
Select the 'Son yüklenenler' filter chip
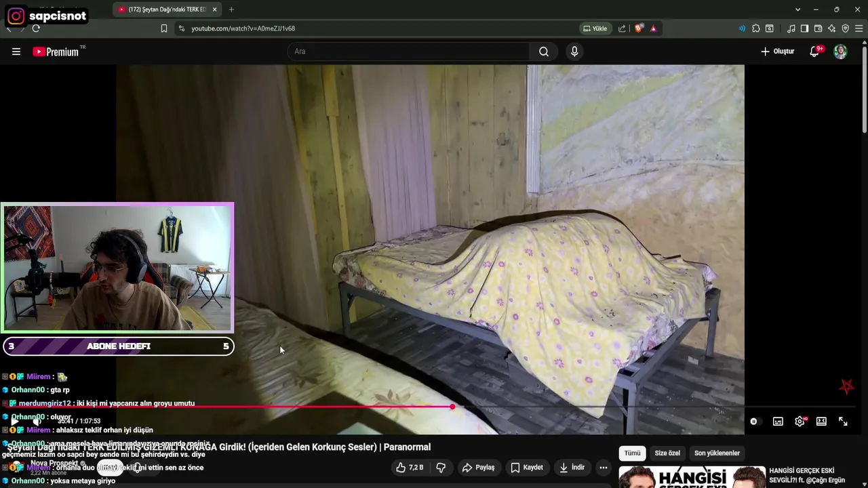pyautogui.click(x=717, y=453)
